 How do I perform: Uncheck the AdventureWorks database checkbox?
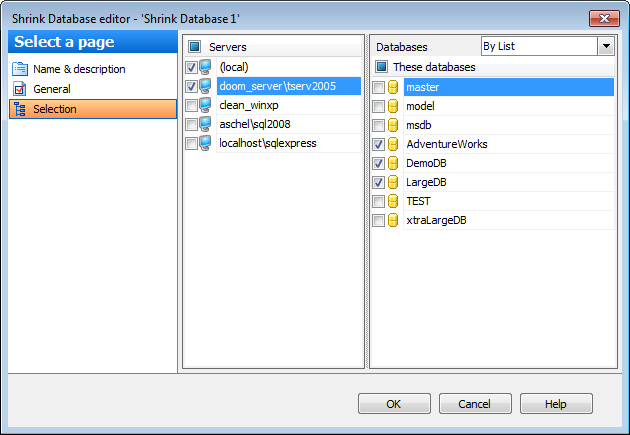[x=378, y=144]
